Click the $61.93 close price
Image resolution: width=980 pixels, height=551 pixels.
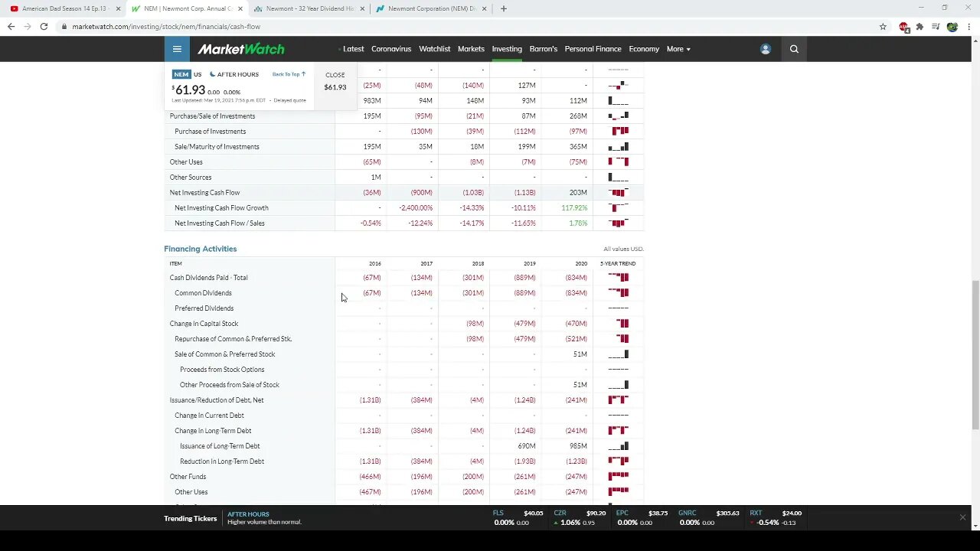pos(335,86)
